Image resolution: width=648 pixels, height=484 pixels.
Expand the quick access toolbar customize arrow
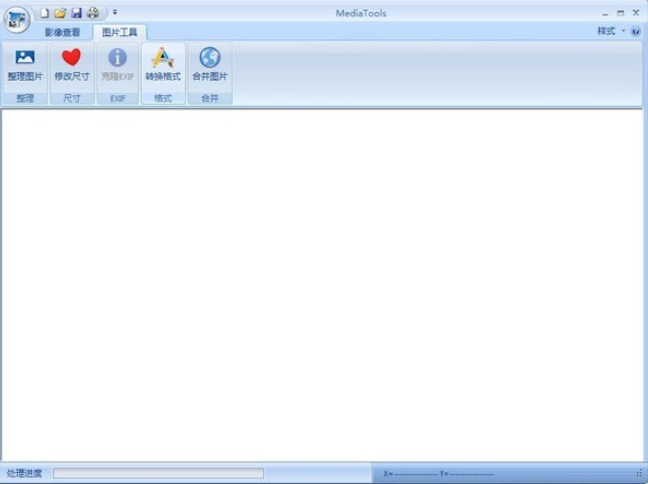115,13
